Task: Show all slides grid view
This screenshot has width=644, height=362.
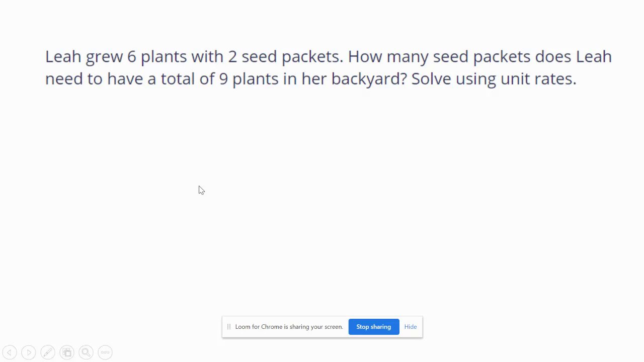Action: pos(67,352)
